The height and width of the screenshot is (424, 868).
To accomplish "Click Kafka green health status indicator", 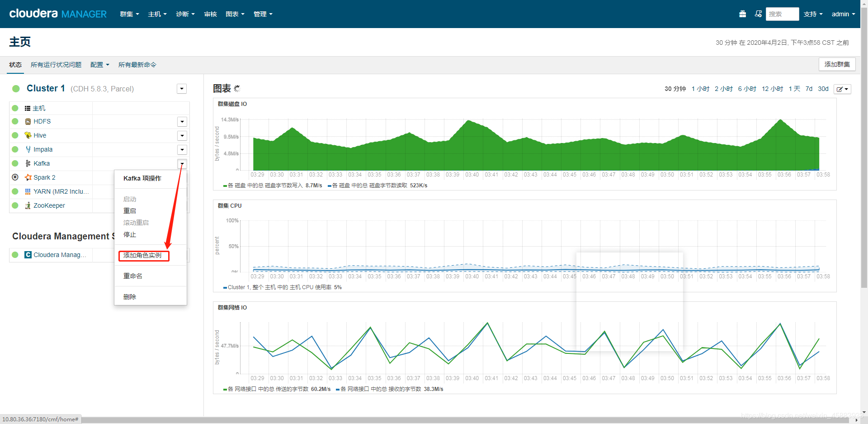I will (x=15, y=163).
